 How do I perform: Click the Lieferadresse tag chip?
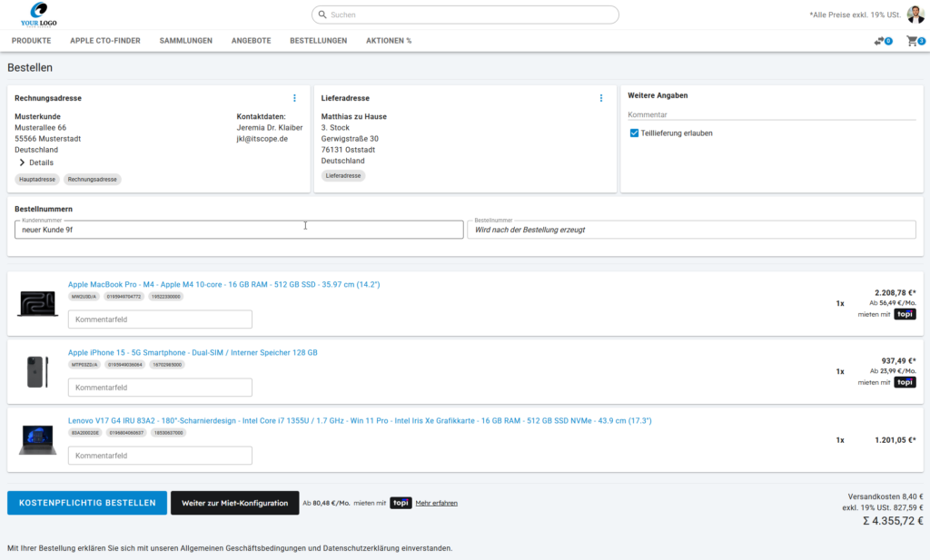[x=343, y=176]
